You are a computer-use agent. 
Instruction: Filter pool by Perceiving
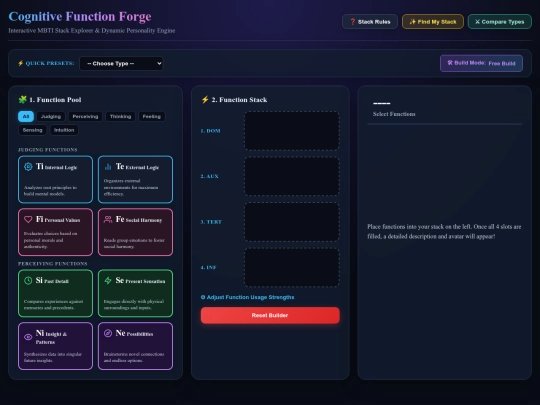tap(85, 116)
